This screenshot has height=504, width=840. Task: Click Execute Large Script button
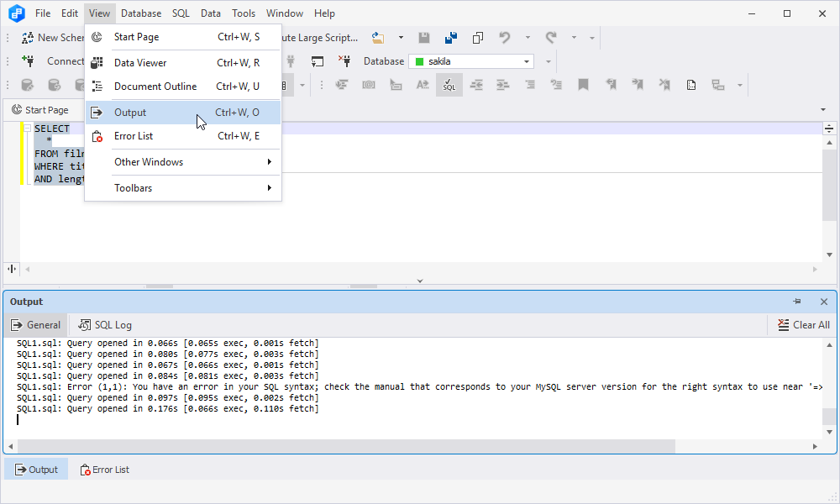(320, 38)
